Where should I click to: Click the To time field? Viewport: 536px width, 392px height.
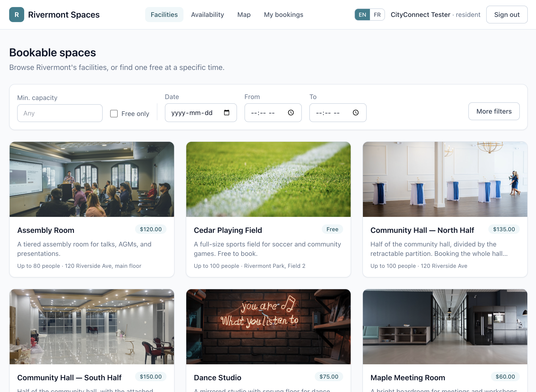click(338, 113)
